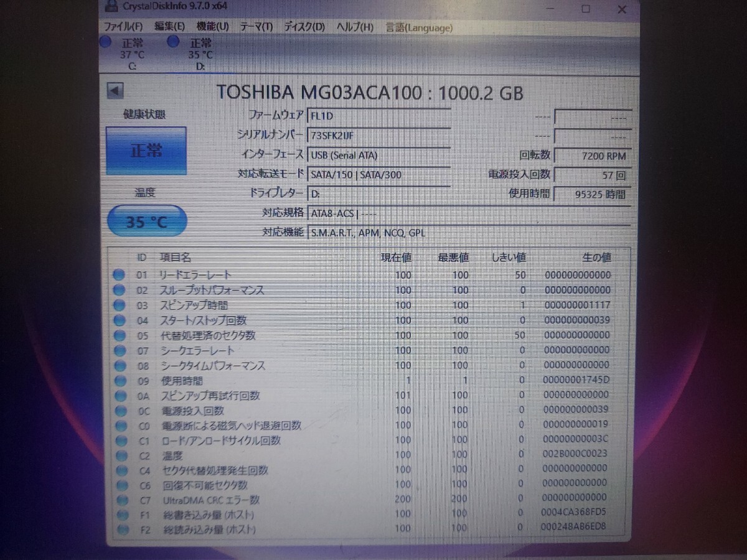Click the 生の値 column header
The image size is (747, 560).
click(x=596, y=258)
